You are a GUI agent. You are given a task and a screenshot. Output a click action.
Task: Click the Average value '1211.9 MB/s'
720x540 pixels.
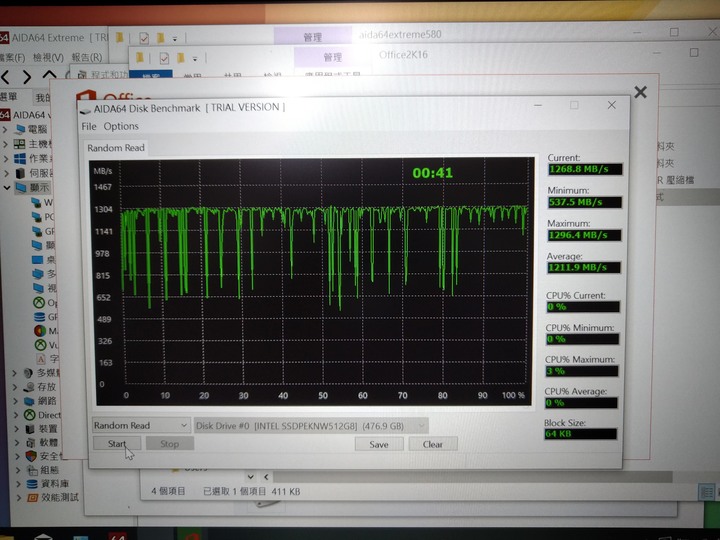tap(584, 267)
